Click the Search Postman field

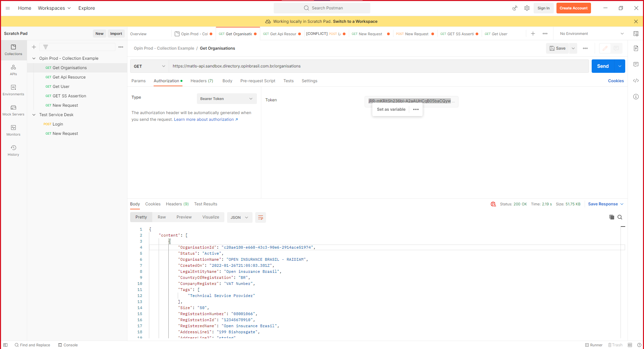322,8
